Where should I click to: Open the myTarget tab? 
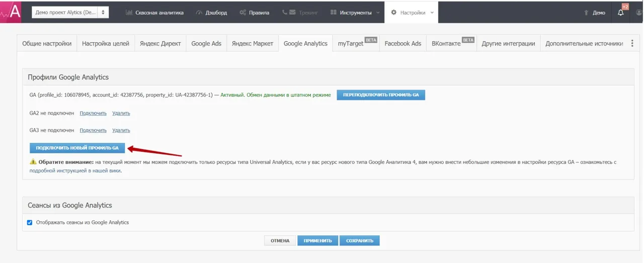tap(356, 44)
